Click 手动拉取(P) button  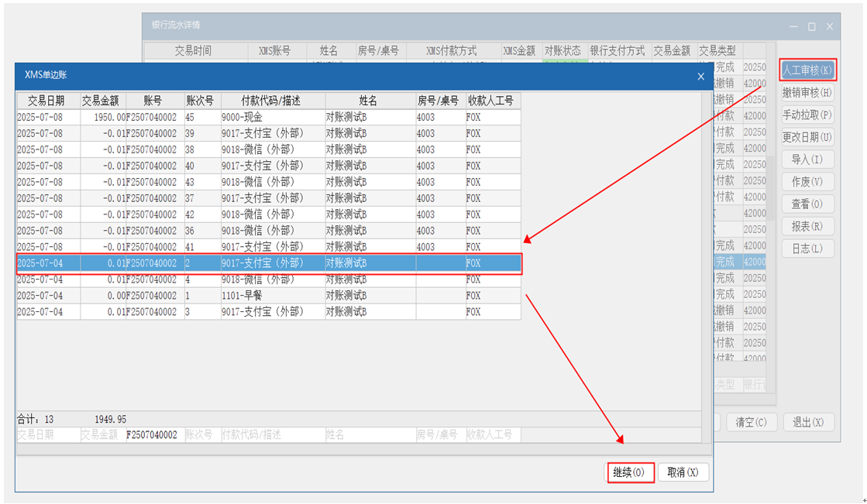pos(807,115)
